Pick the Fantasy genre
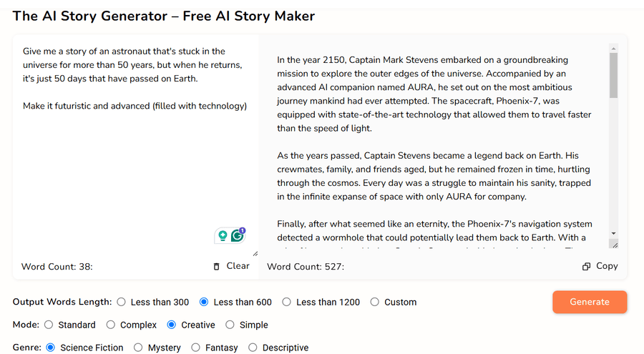The image size is (644, 354). (195, 348)
